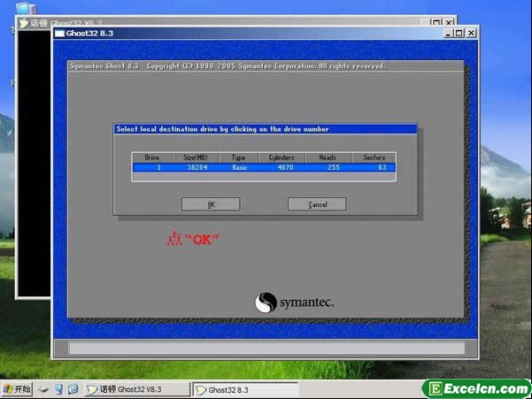
Task: Click the 63 sectors value
Action: pos(382,167)
